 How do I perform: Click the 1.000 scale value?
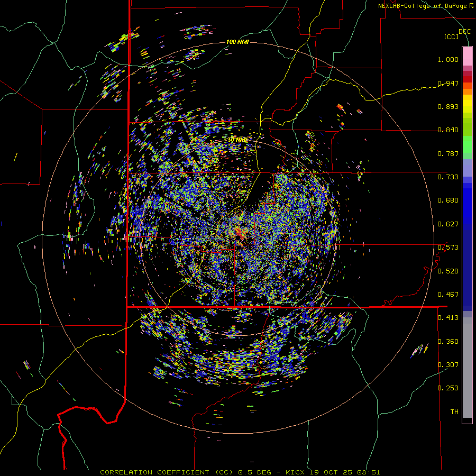pos(448,59)
